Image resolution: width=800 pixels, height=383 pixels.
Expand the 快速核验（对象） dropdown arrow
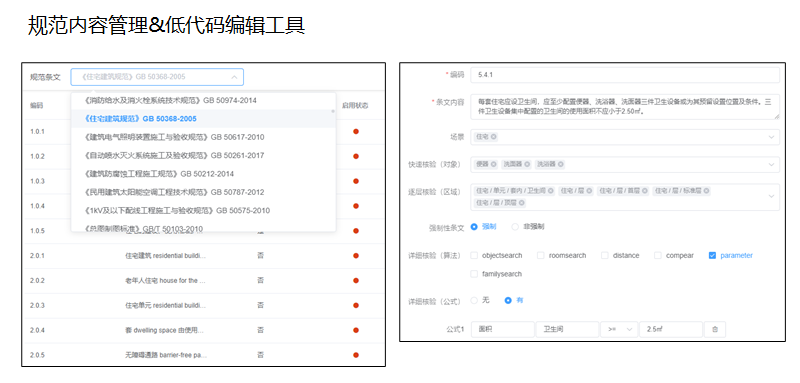[771, 164]
